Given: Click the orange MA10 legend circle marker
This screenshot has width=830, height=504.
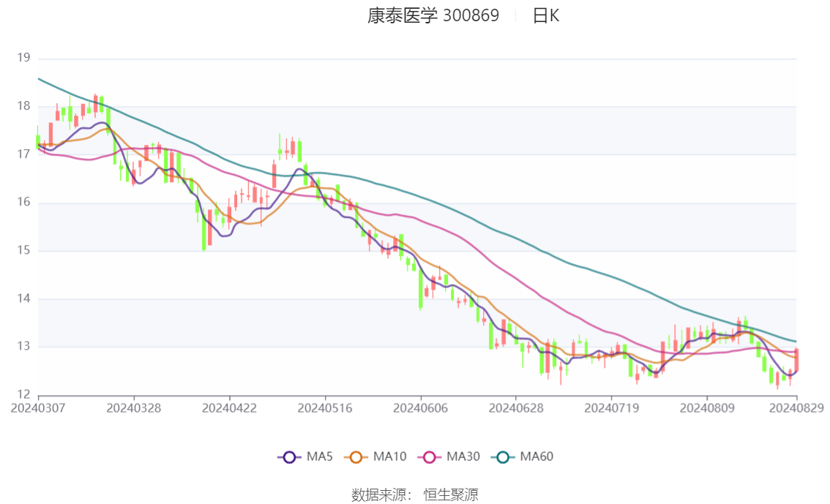Looking at the screenshot, I should coord(356,457).
